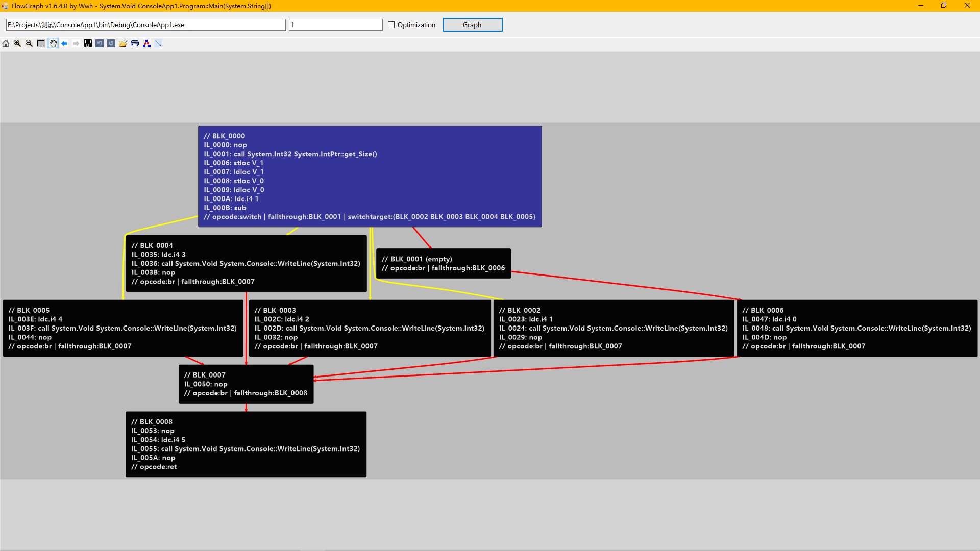Click the diagonal arrow edge tool icon
The width and height of the screenshot is (980, 551).
click(x=158, y=44)
